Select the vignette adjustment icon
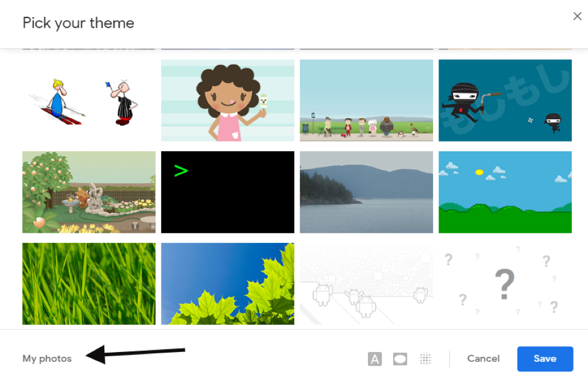588x387 pixels. click(x=400, y=359)
